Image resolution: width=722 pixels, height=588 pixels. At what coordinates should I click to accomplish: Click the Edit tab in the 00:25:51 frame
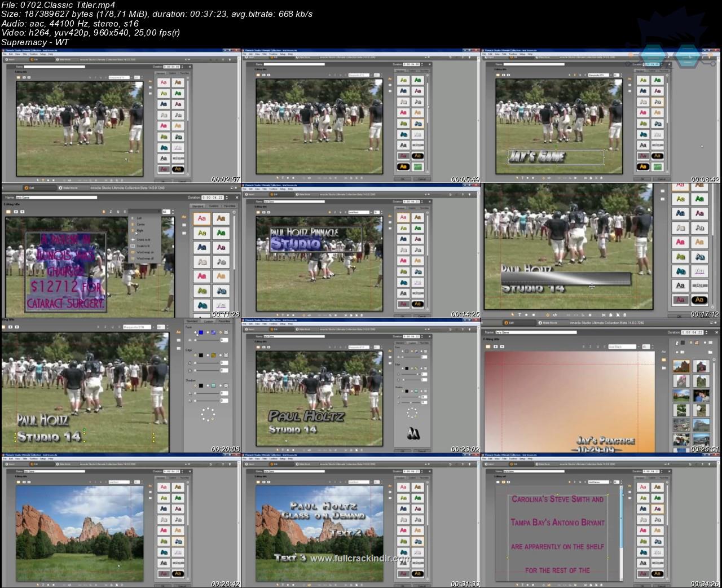click(520, 323)
